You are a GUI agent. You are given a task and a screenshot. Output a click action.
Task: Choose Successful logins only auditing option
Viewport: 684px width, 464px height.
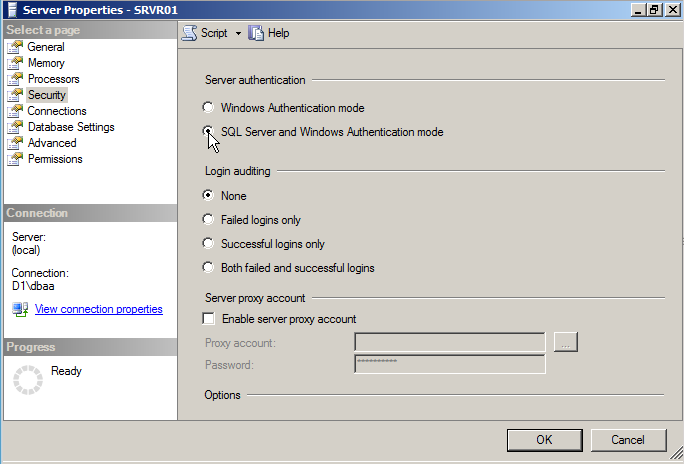pos(208,244)
